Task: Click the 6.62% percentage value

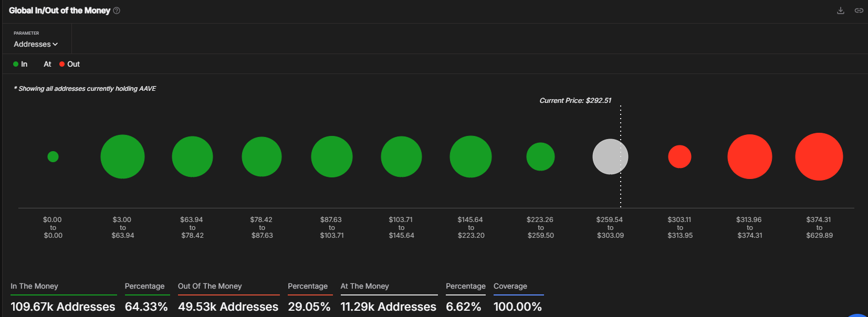Action: pyautogui.click(x=464, y=307)
